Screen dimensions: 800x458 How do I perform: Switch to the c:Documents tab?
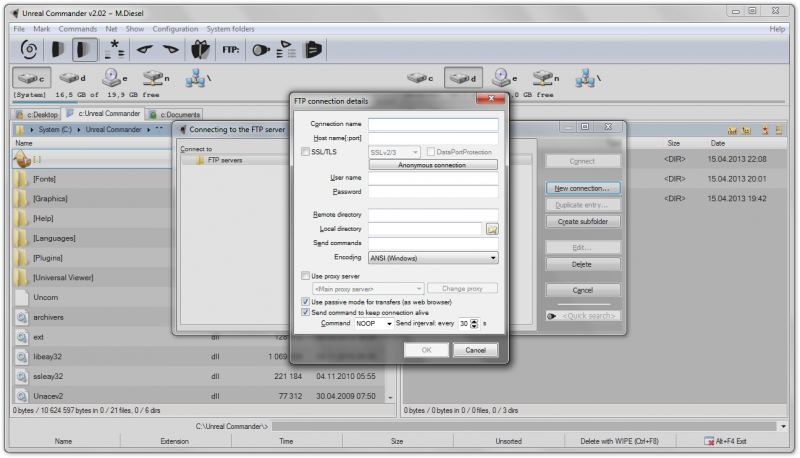pos(174,115)
